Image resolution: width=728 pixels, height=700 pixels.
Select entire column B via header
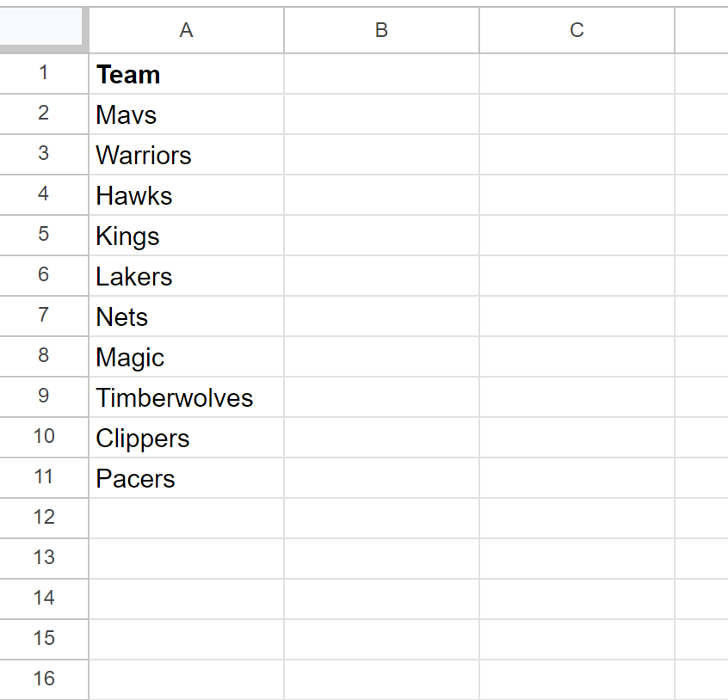tap(382, 30)
